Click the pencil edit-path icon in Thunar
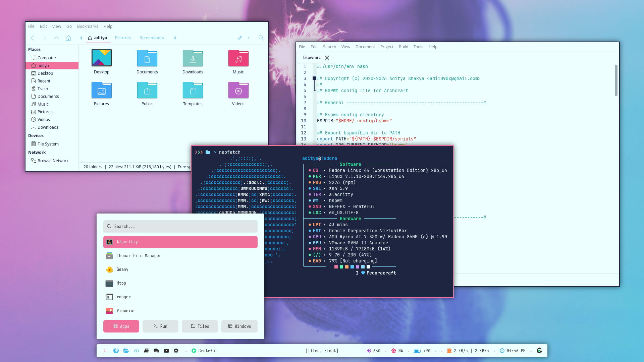Image resolution: width=644 pixels, height=362 pixels. point(239,38)
